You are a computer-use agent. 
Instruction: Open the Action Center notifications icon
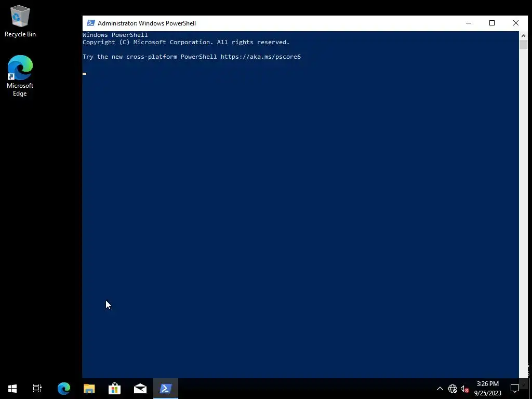515,389
